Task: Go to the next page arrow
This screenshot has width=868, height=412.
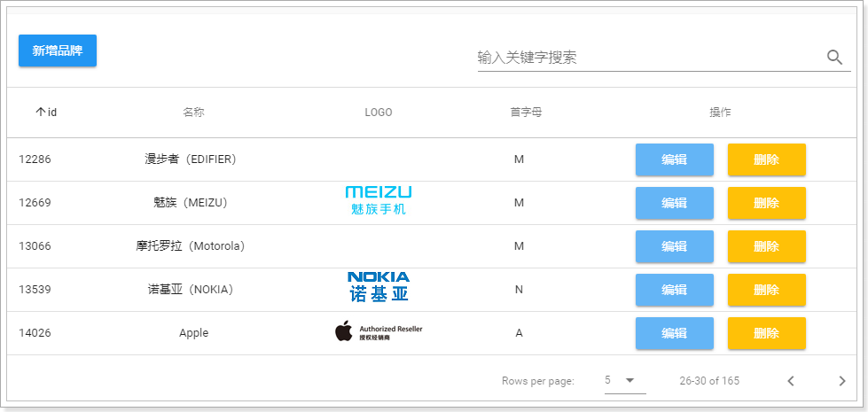Action: 842,381
